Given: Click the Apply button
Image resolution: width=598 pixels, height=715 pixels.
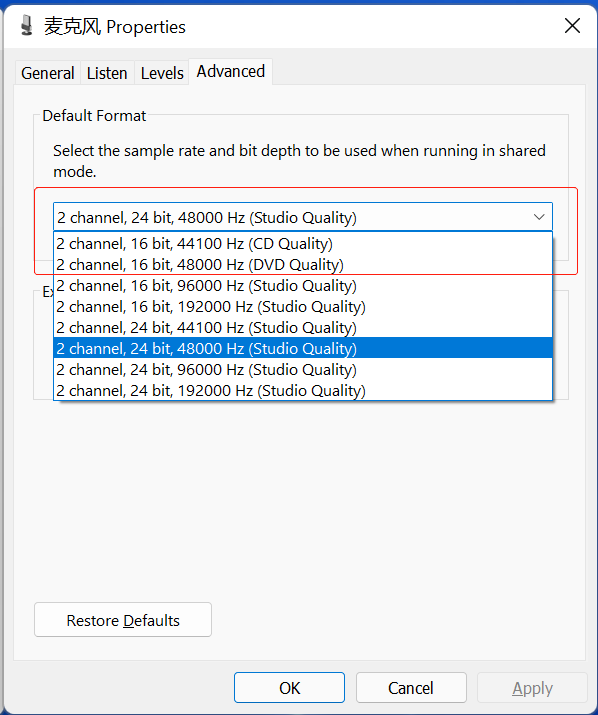Looking at the screenshot, I should [x=532, y=688].
